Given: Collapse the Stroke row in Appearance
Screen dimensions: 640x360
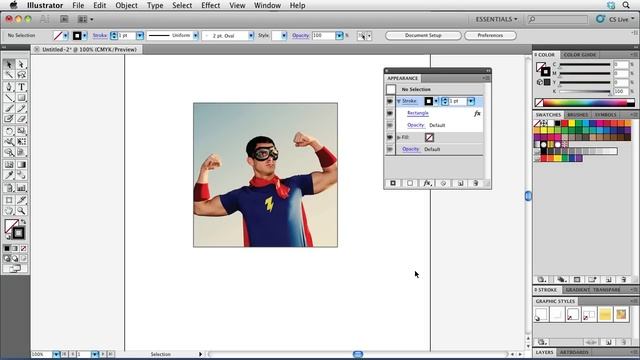Looking at the screenshot, I should 399,101.
